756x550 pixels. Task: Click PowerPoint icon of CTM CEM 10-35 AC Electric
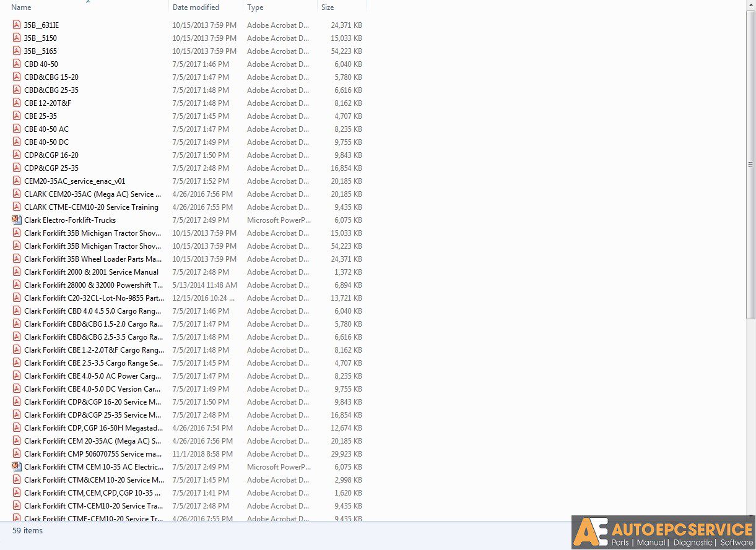17,467
